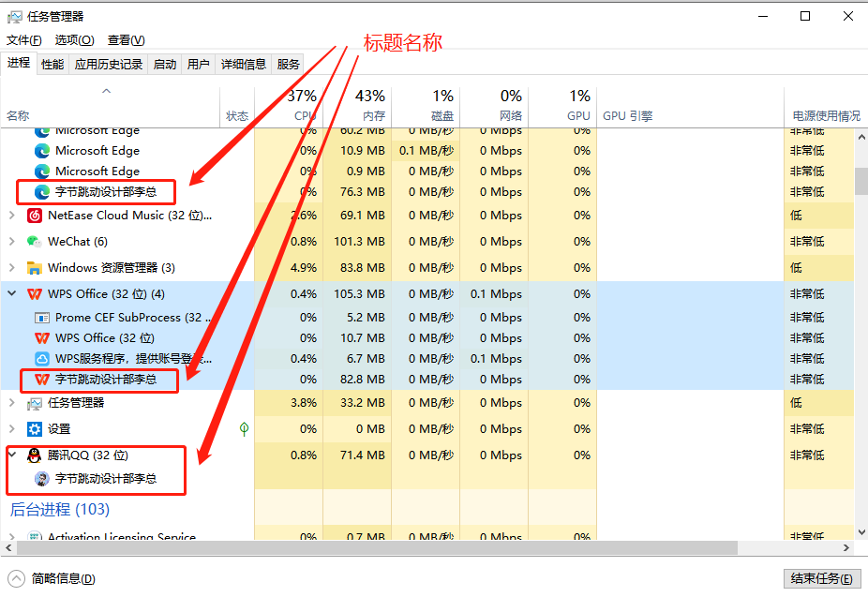The image size is (868, 597).
Task: Click the 设置 gear icon
Action: pyautogui.click(x=35, y=429)
